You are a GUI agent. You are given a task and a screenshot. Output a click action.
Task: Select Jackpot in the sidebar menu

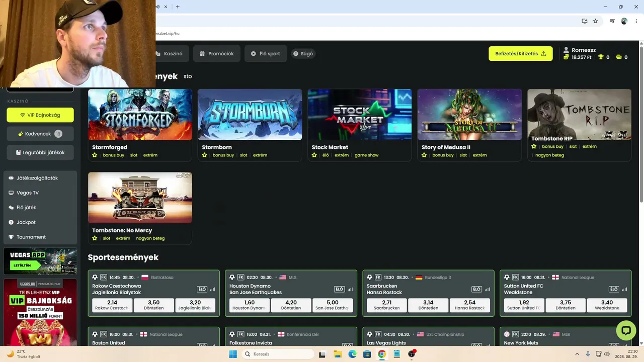click(40, 222)
